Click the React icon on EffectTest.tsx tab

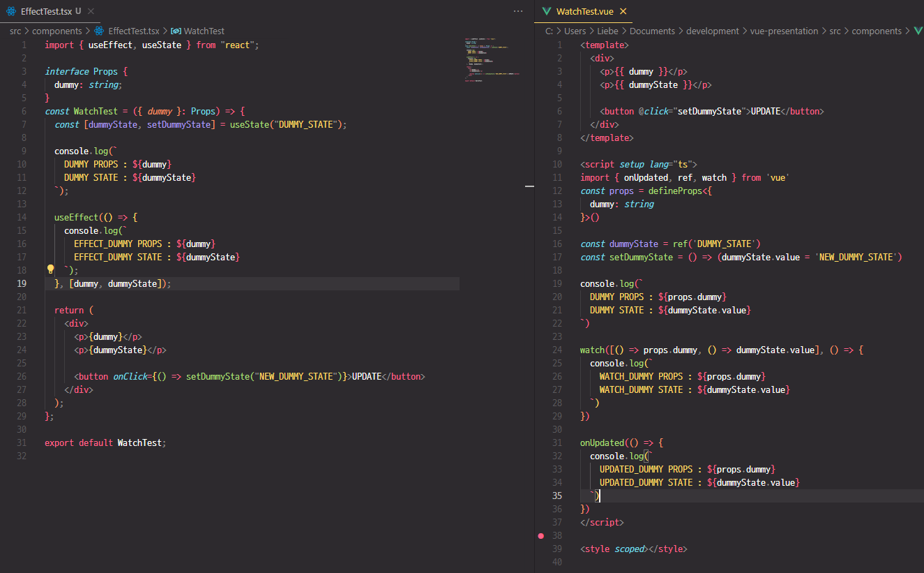[x=11, y=12]
